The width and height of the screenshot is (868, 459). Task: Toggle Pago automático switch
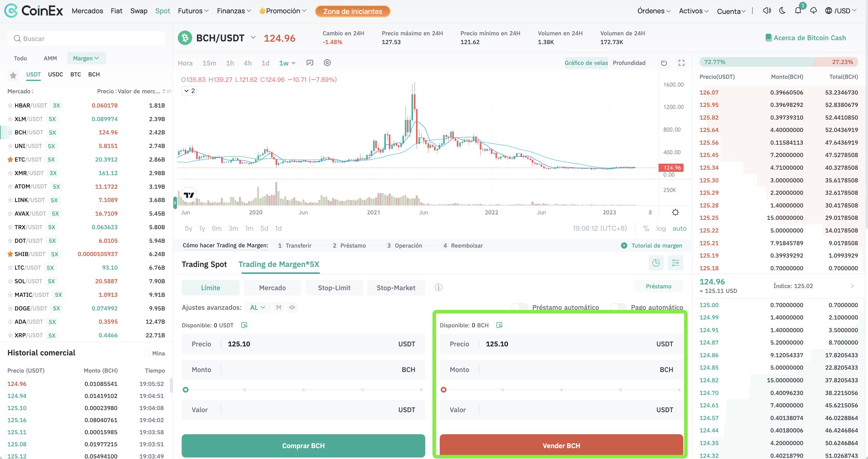[618, 307]
